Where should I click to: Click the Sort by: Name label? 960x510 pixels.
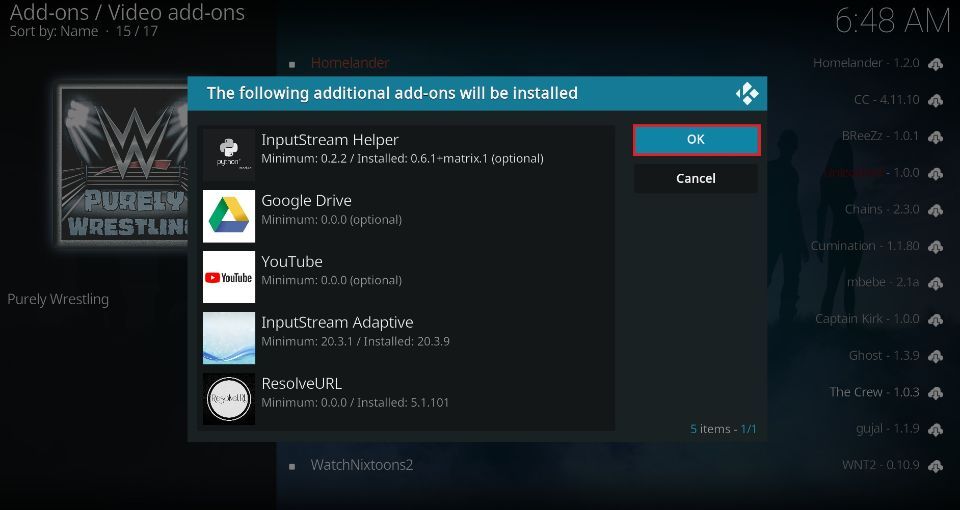(x=54, y=31)
